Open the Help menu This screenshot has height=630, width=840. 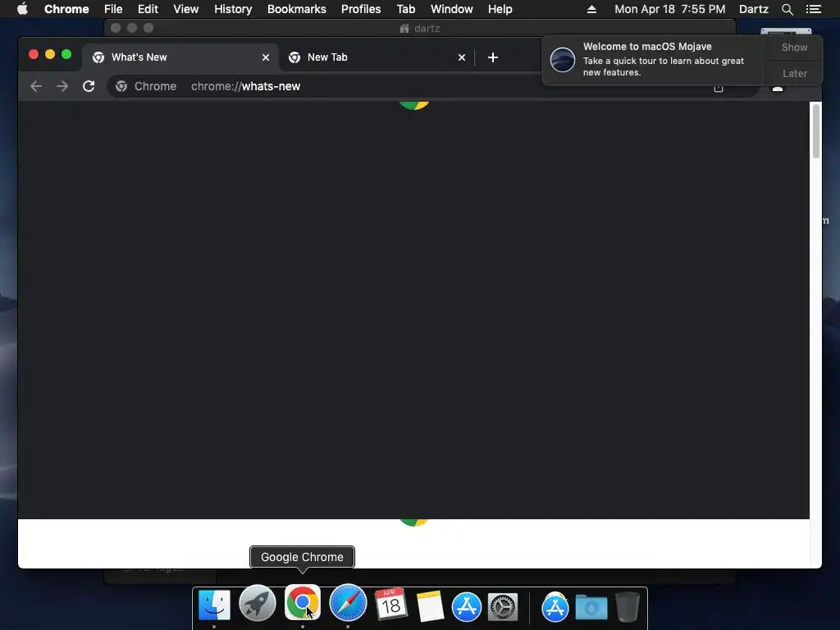pyautogui.click(x=500, y=9)
